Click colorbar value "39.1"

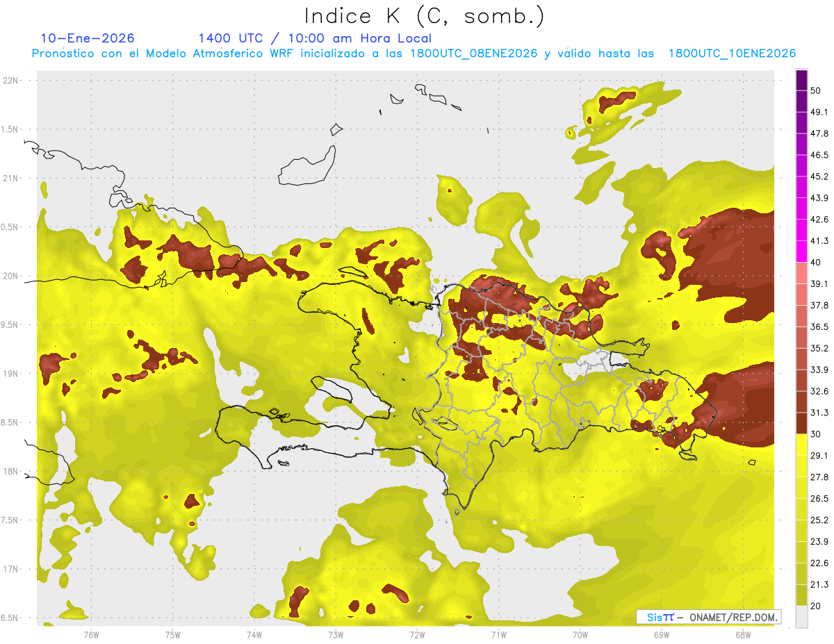(x=819, y=284)
